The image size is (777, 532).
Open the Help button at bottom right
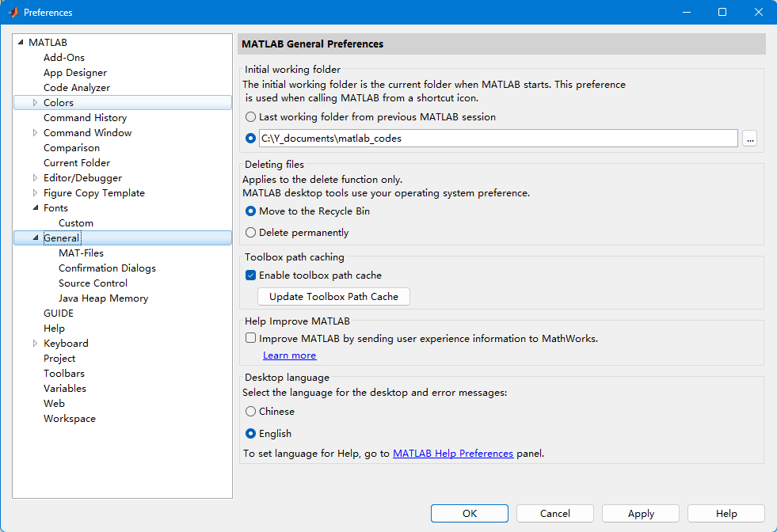(726, 514)
